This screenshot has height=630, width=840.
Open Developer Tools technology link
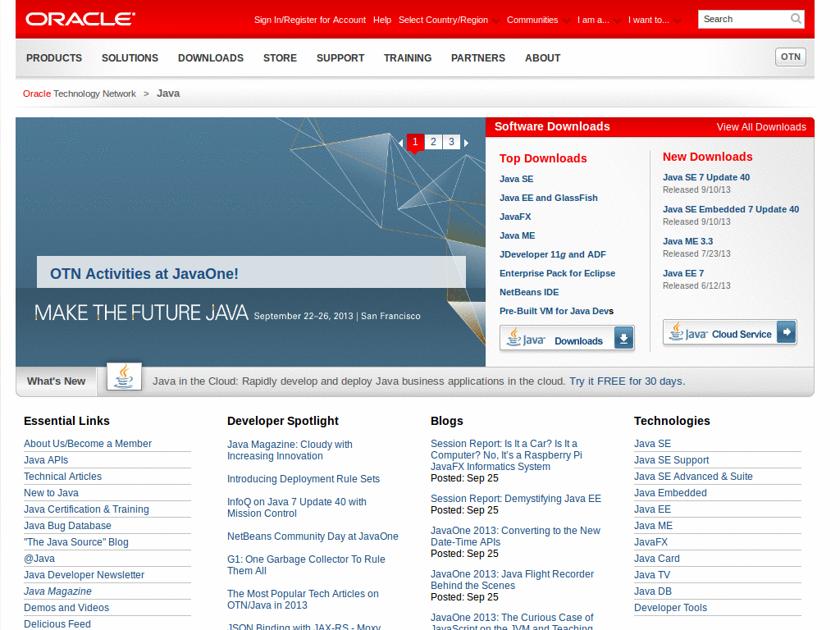tap(671, 608)
